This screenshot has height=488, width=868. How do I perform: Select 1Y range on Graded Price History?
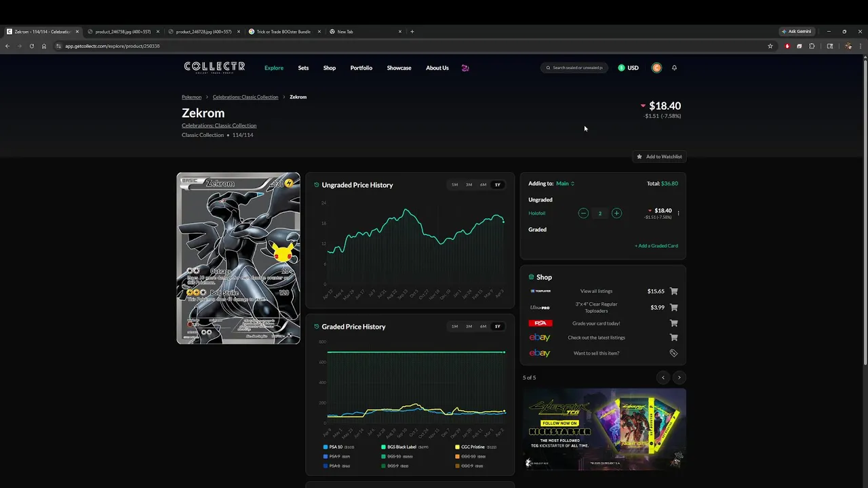[x=498, y=327]
